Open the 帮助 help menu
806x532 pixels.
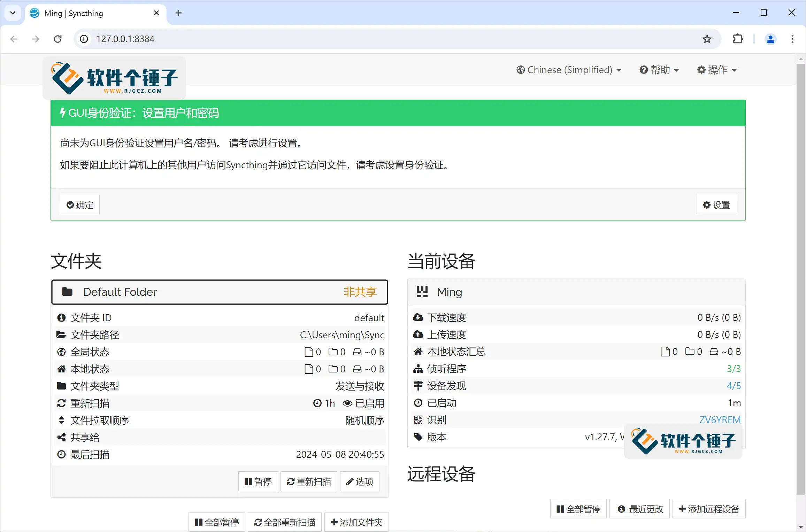(659, 70)
